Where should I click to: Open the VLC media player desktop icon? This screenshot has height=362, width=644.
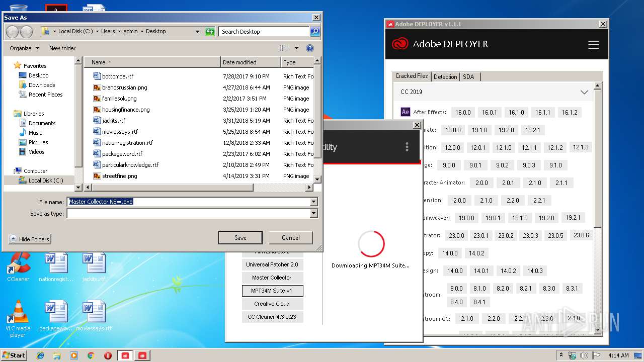18,319
